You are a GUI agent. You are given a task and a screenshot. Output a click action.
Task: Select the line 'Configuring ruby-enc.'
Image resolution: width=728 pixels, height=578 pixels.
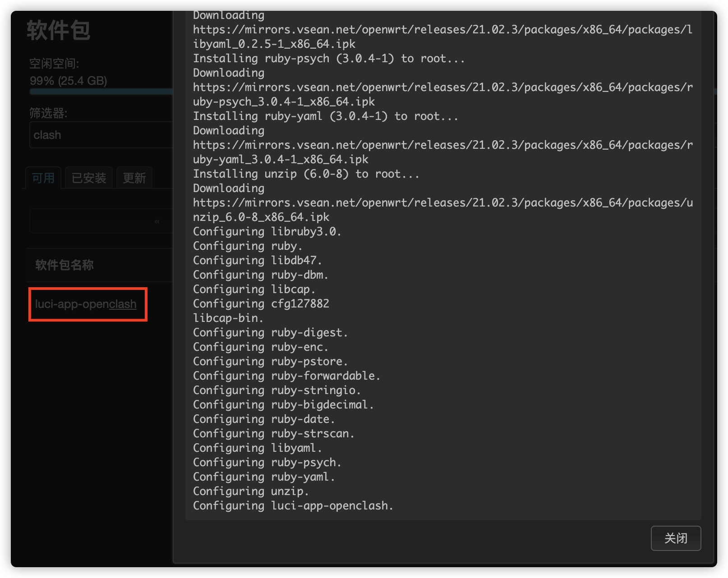(261, 347)
